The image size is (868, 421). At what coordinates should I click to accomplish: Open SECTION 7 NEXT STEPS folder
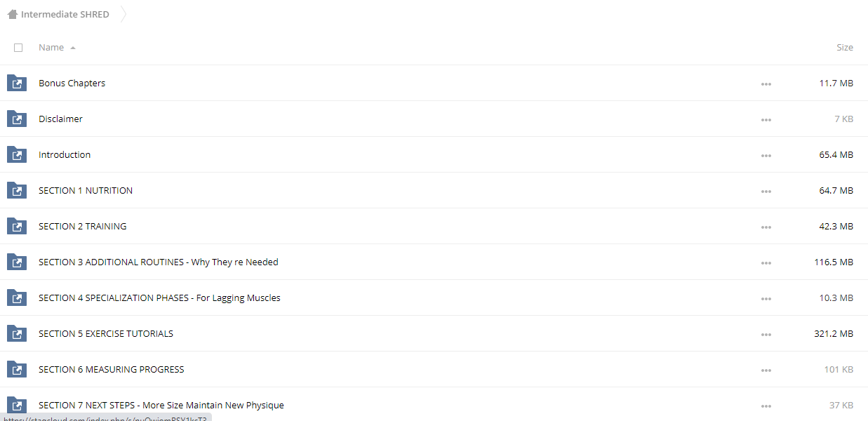tap(161, 406)
